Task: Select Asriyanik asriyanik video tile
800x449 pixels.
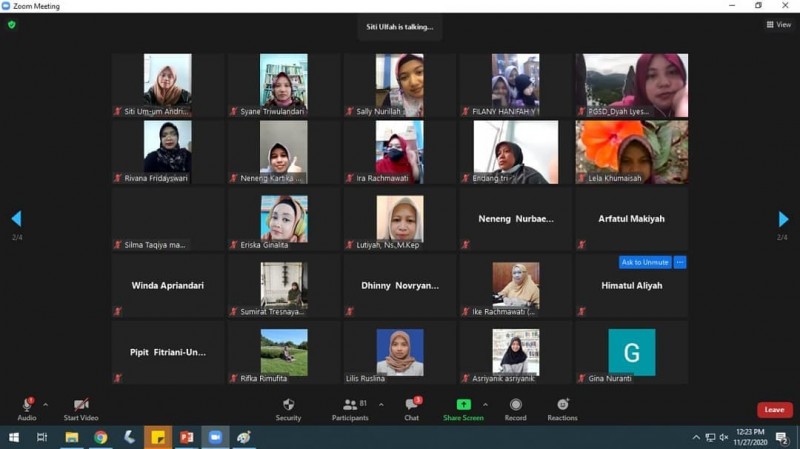Action: (x=515, y=352)
